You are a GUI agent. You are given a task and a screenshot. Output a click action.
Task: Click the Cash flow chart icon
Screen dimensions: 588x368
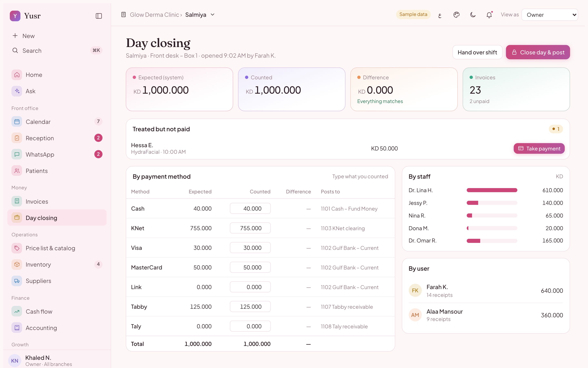point(17,311)
